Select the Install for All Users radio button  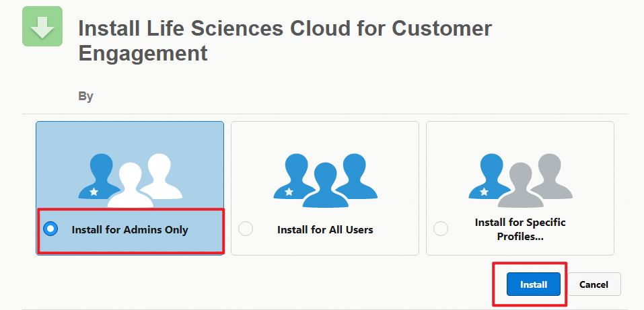tap(246, 229)
